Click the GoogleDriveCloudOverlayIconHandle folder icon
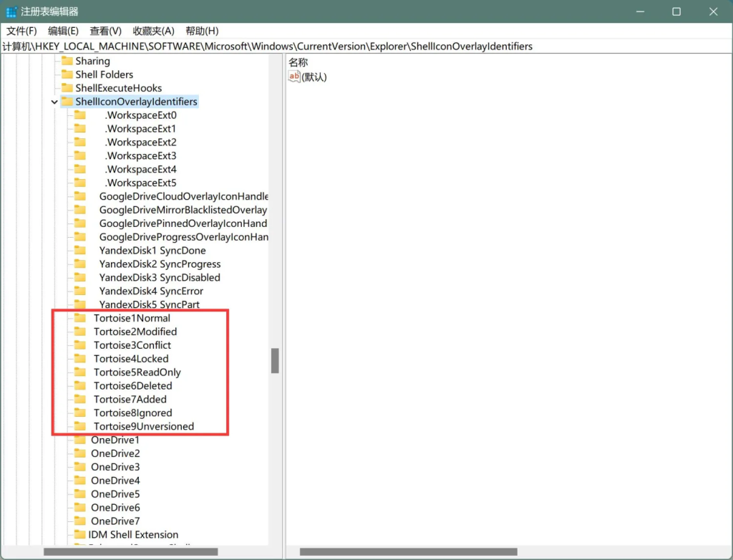Viewport: 733px width, 560px height. tap(80, 196)
